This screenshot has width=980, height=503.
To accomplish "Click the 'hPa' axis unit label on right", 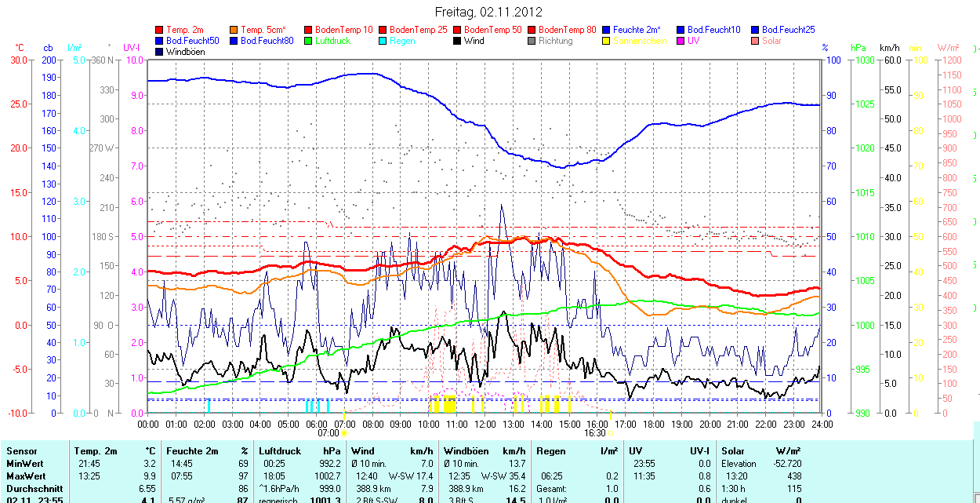I will point(858,49).
